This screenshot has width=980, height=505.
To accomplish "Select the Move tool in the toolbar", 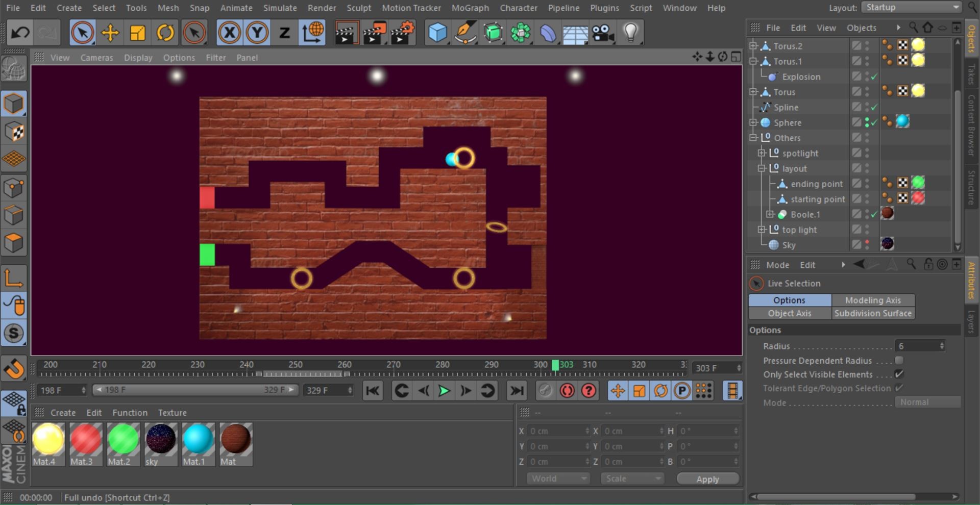I will tap(110, 32).
